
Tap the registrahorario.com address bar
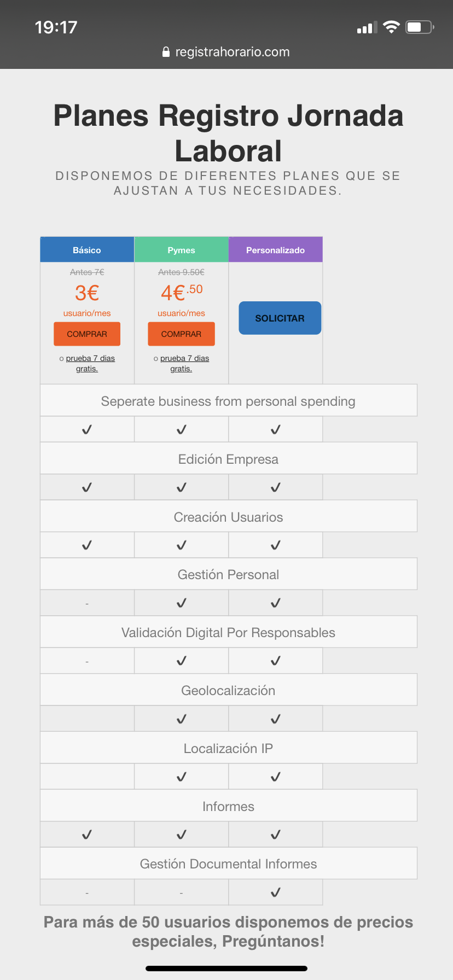226,52
